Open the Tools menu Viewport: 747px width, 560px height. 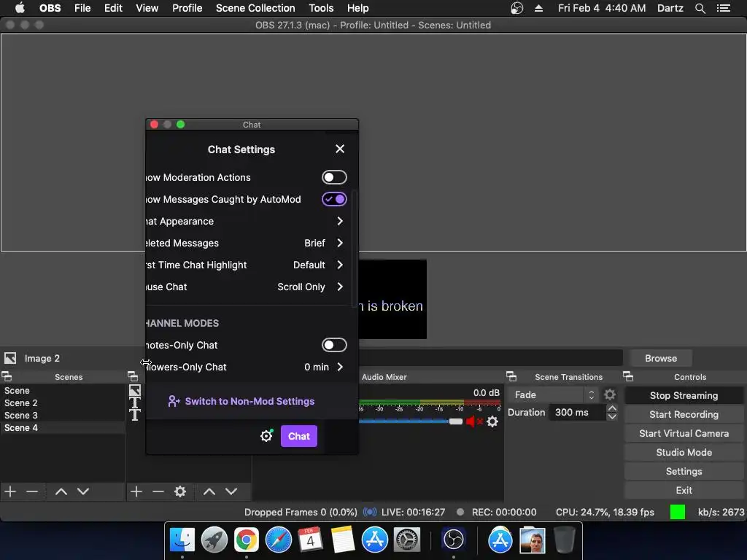pyautogui.click(x=321, y=8)
